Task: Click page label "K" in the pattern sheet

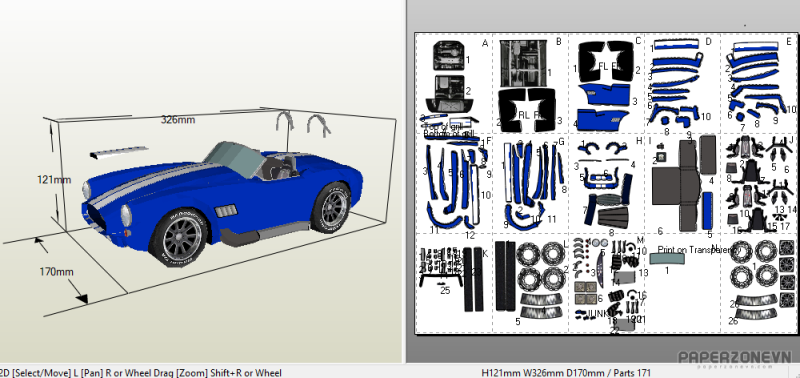Action: pyautogui.click(x=485, y=253)
